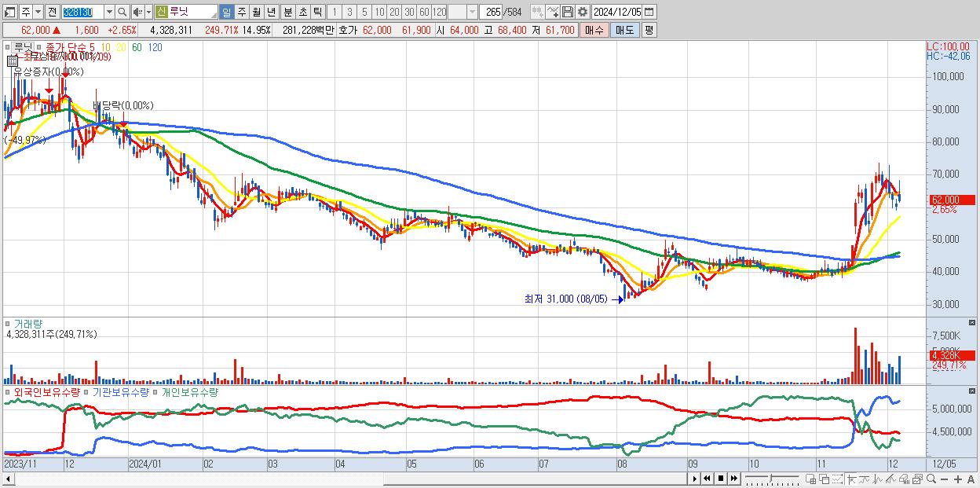This screenshot has height=488, width=980.
Task: Select the 120 interval tab
Action: [x=440, y=12]
